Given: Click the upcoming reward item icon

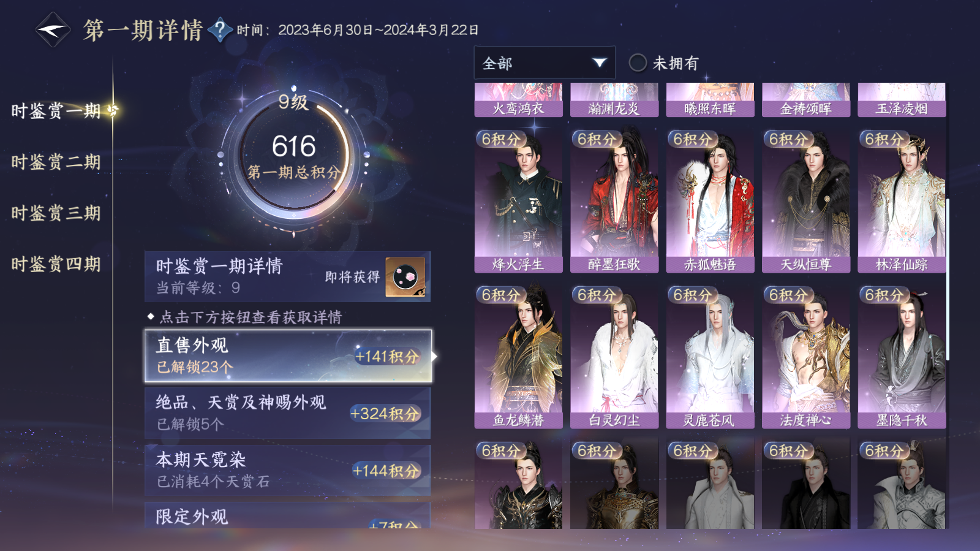Looking at the screenshot, I should (x=405, y=277).
